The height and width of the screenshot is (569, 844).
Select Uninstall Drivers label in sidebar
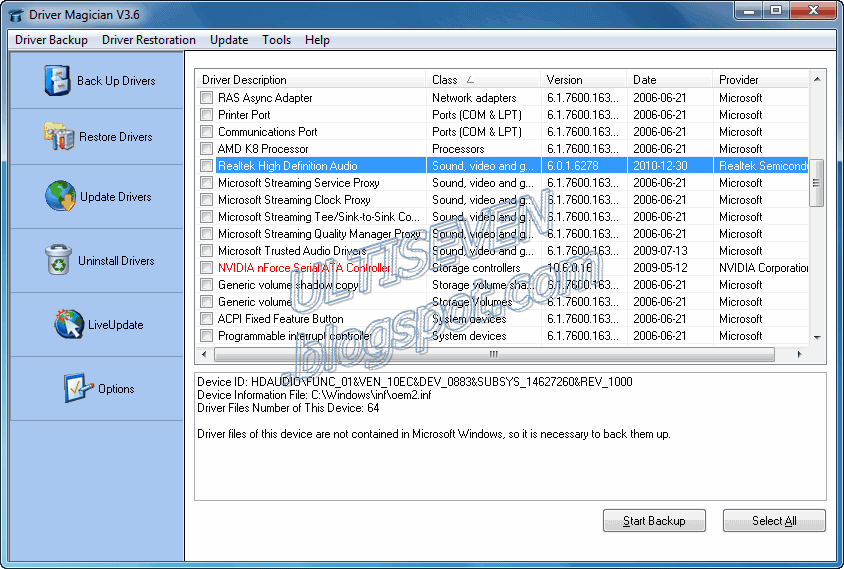116,261
